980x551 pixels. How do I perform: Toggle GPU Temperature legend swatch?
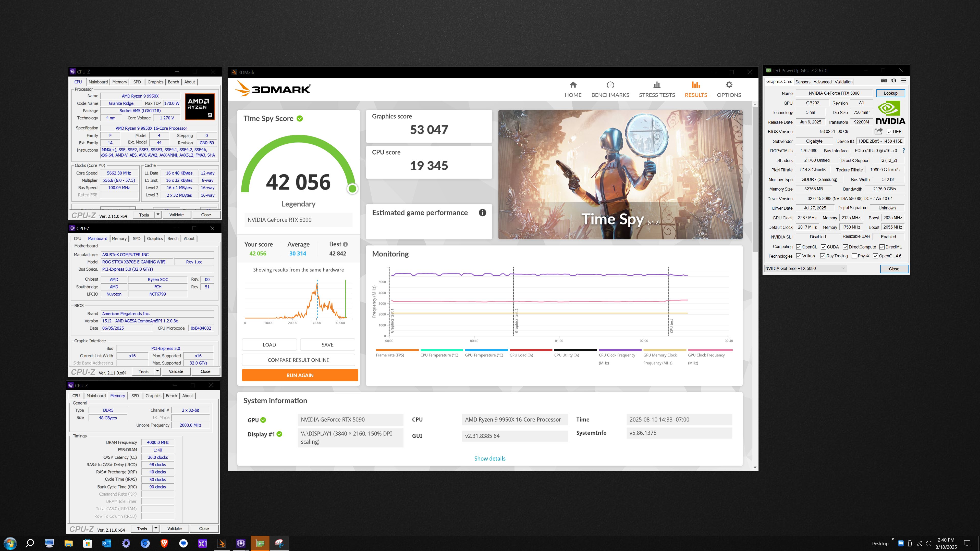[x=486, y=350]
